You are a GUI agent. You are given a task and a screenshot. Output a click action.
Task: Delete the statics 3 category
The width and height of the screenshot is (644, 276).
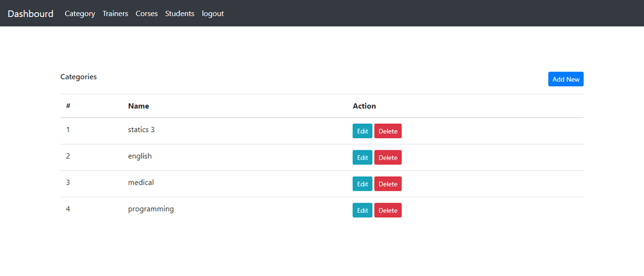[x=387, y=131]
